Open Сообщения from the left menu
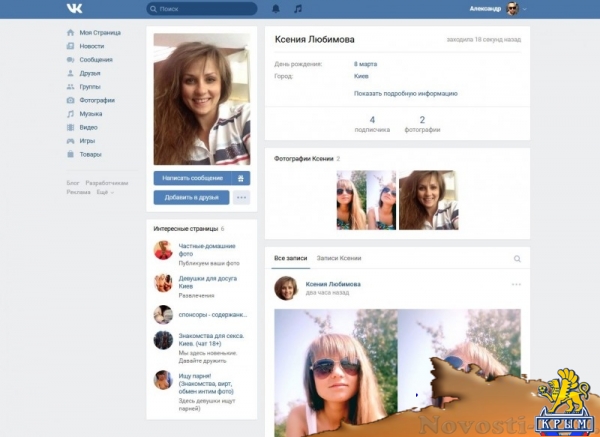The image size is (600, 437). [96, 59]
